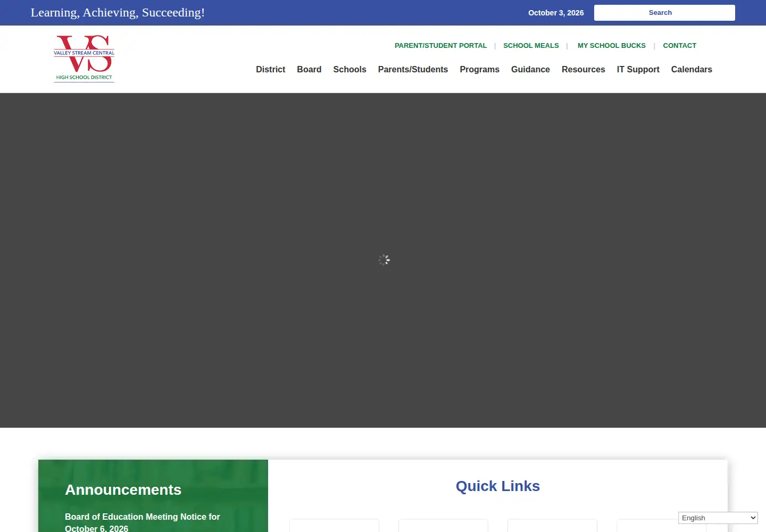This screenshot has width=766, height=532.
Task: Click the Announcements heading
Action: click(123, 490)
